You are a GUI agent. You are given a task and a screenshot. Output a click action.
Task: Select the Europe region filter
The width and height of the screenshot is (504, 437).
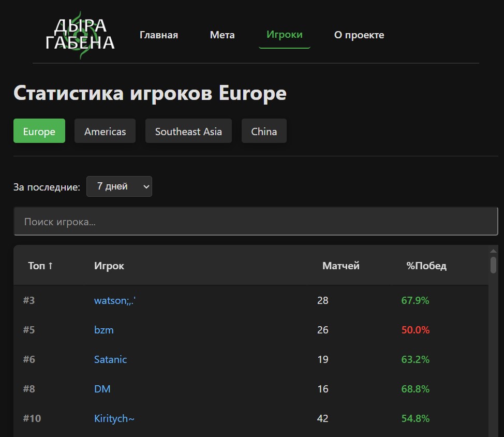click(39, 131)
